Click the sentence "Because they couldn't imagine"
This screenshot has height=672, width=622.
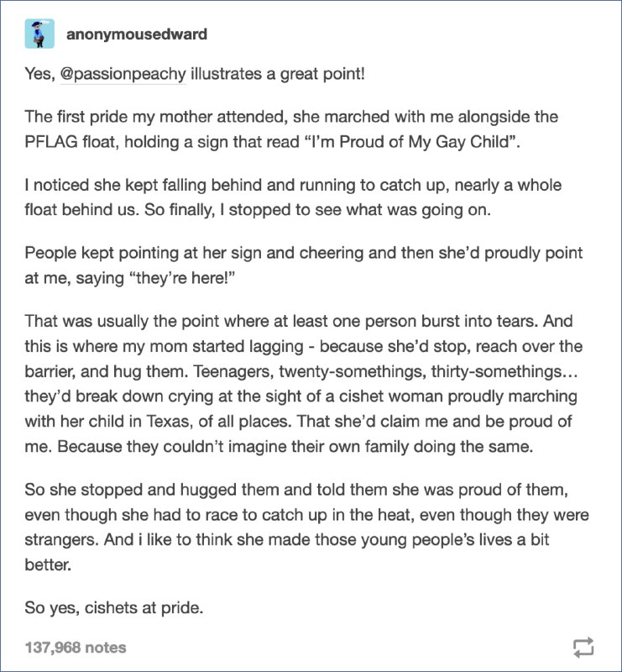click(x=295, y=447)
